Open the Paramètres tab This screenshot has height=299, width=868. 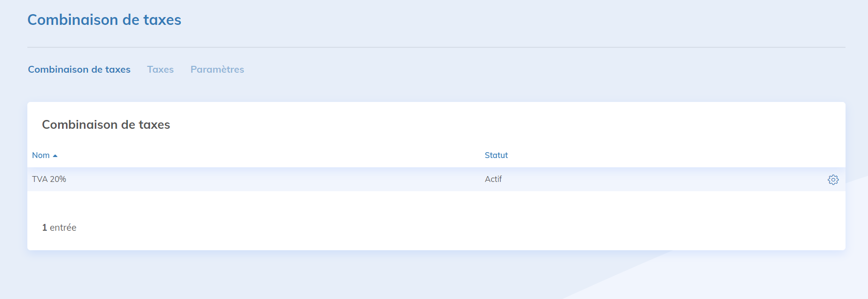(x=217, y=69)
